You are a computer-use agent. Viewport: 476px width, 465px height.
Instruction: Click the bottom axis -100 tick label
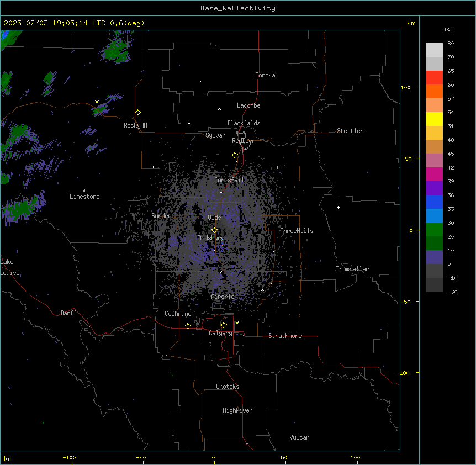69,457
